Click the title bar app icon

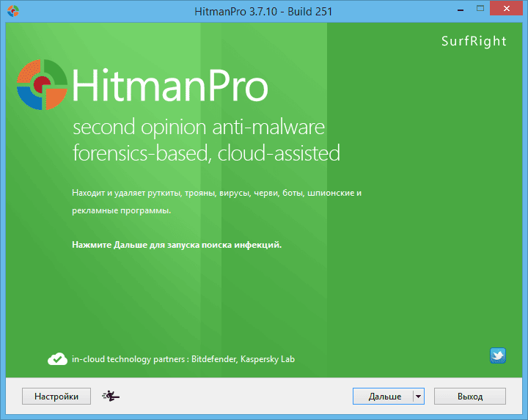pos(12,11)
